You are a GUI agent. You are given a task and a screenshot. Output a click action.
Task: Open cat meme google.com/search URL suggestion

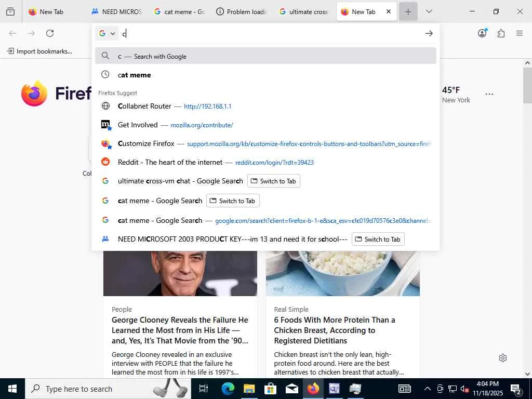tap(265, 220)
